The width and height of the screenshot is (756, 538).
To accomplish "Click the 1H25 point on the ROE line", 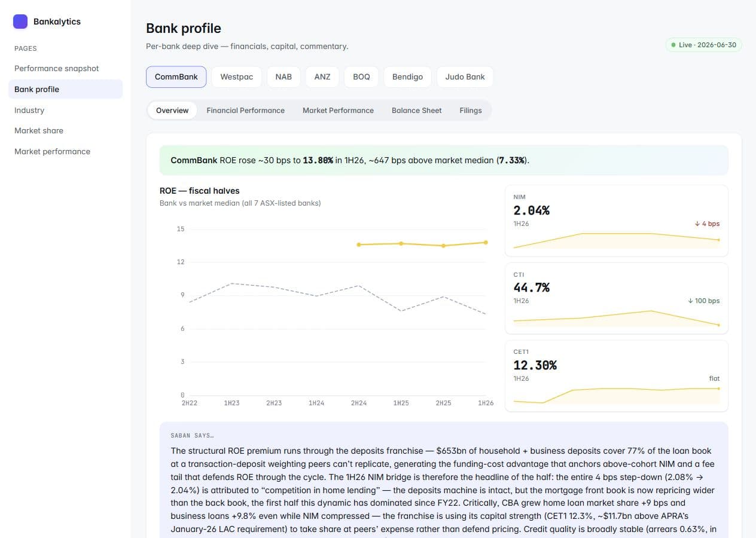I will pyautogui.click(x=401, y=243).
